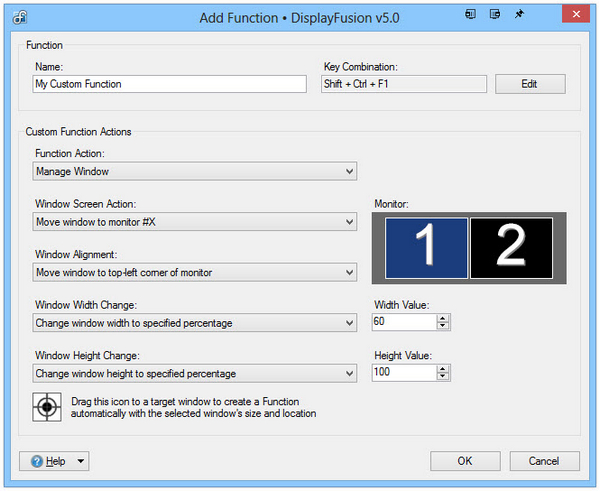Screen dimensions: 600x491
Task: Click the DisplayFusion app icon in title bar
Action: click(20, 17)
